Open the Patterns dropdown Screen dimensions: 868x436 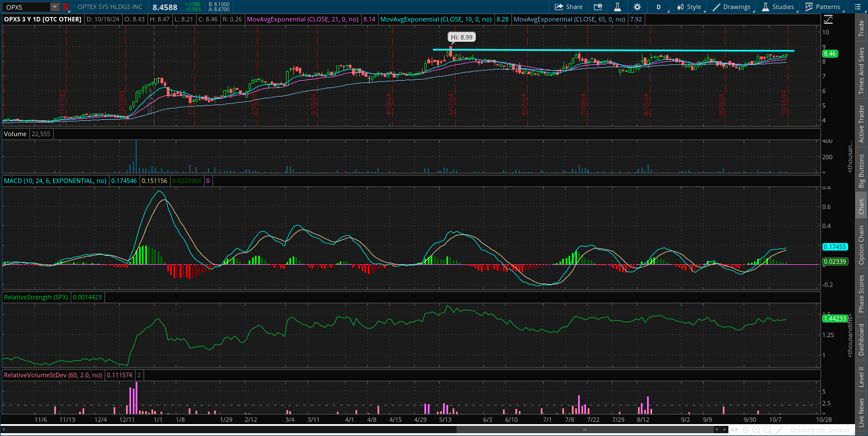823,7
